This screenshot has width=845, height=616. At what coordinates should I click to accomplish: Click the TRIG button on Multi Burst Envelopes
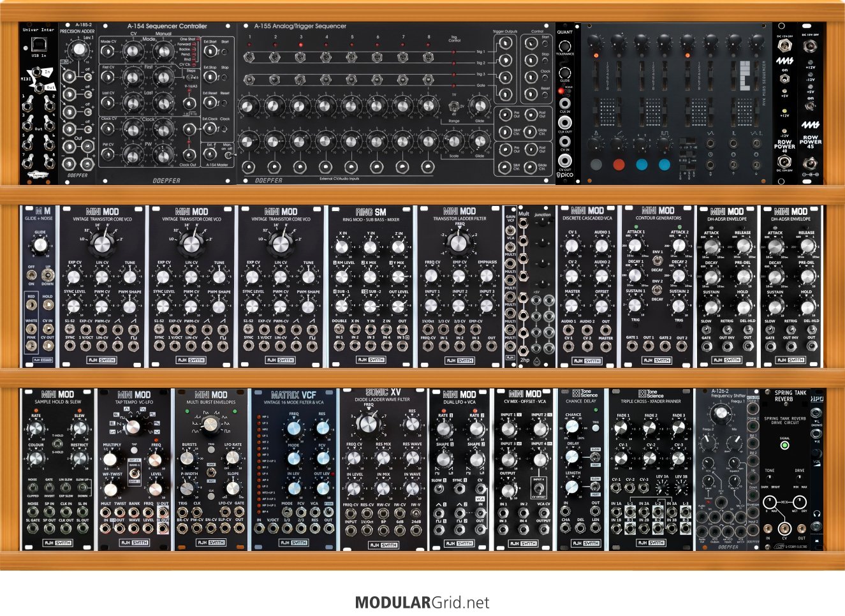[x=211, y=450]
